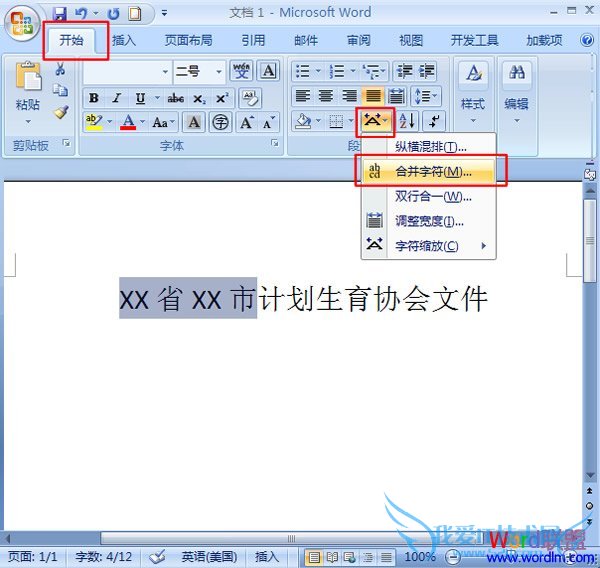Grow font size

click(246, 122)
